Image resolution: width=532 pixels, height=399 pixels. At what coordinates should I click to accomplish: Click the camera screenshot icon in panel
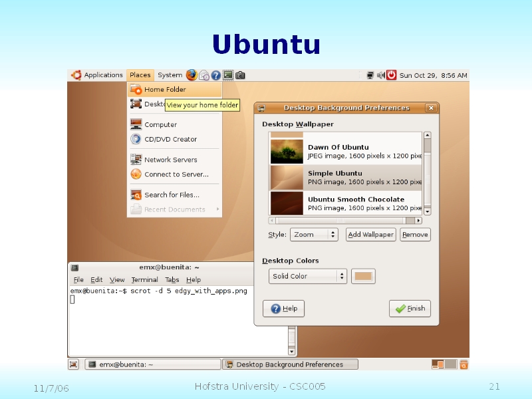240,75
